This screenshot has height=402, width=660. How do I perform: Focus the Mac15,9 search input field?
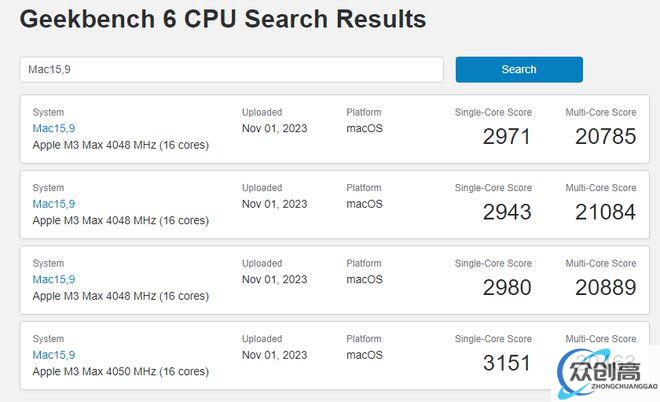[232, 69]
